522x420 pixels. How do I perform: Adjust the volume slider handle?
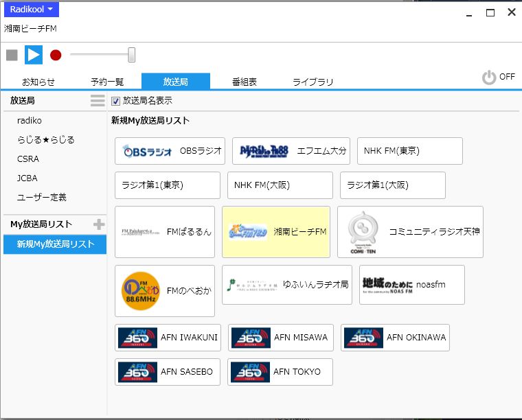pyautogui.click(x=131, y=54)
